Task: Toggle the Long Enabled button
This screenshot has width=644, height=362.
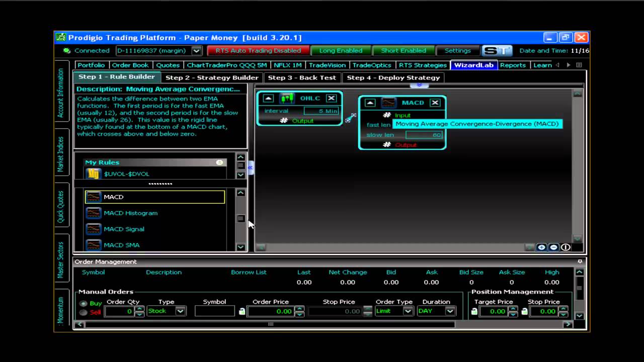Action: click(341, 51)
